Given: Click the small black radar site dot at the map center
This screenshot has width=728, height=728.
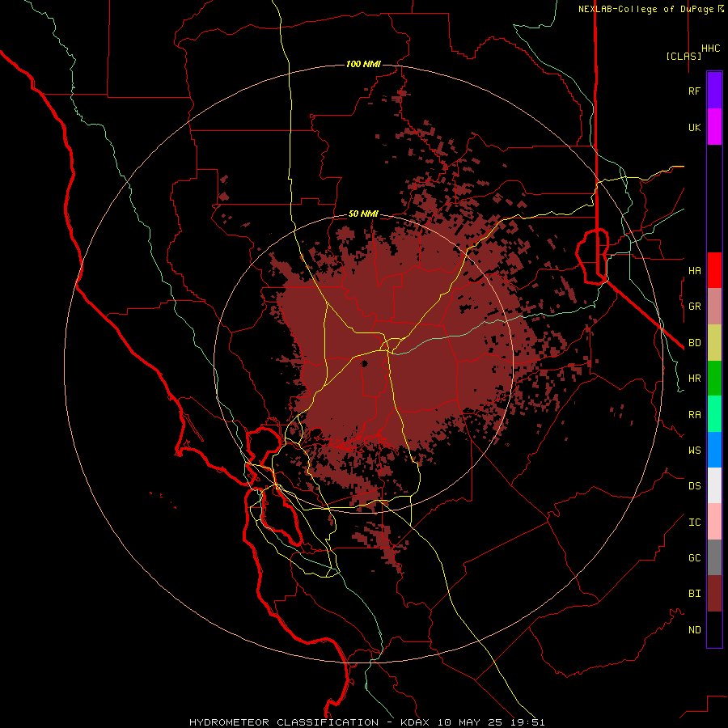Looking at the screenshot, I should click(x=364, y=363).
